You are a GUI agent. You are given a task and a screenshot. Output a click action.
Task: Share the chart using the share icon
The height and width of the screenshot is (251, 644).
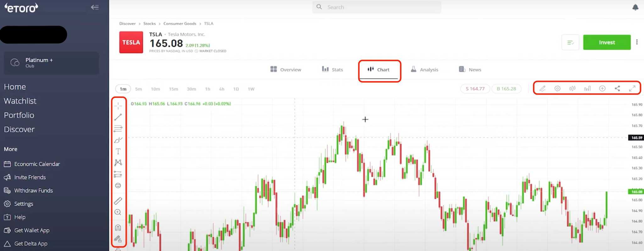617,88
